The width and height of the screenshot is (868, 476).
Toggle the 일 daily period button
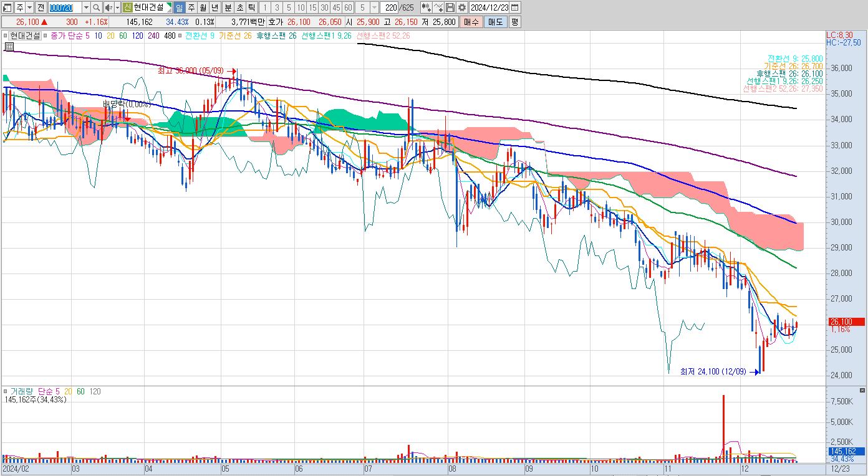pyautogui.click(x=179, y=7)
